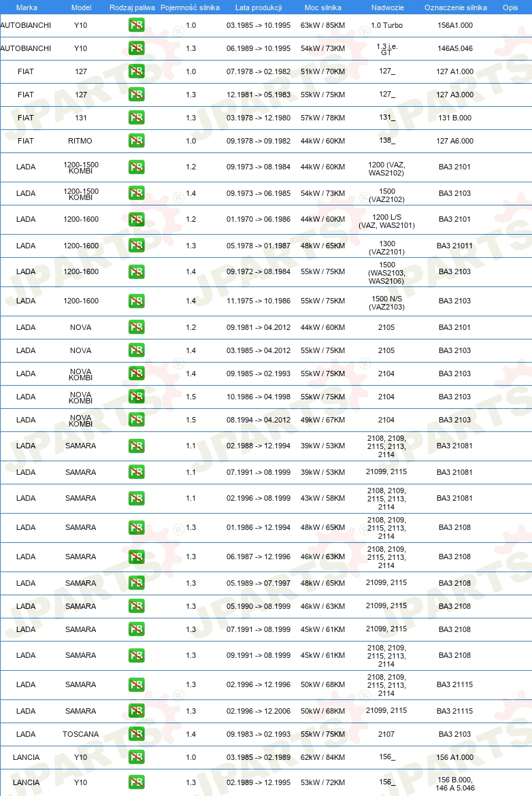Viewport: 532px width, 796px height.
Task: Click fuel icon in Lada 1500 N/S row
Action: (x=137, y=301)
